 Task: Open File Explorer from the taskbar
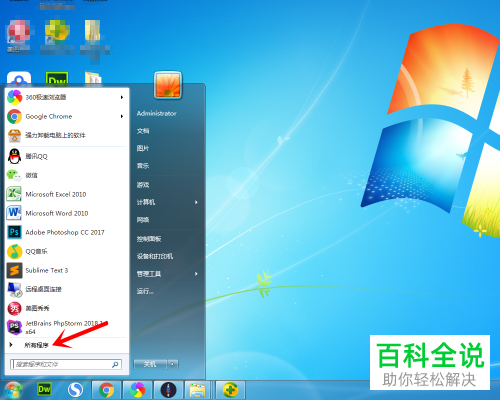198,390
